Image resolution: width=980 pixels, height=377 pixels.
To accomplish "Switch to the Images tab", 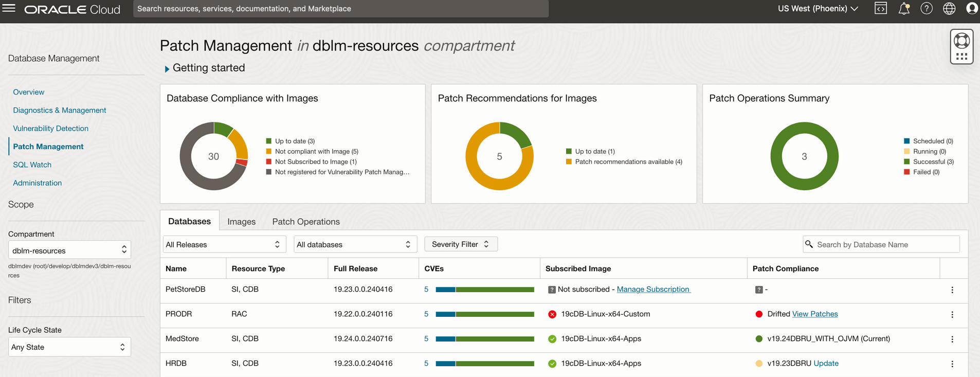I will pos(241,222).
